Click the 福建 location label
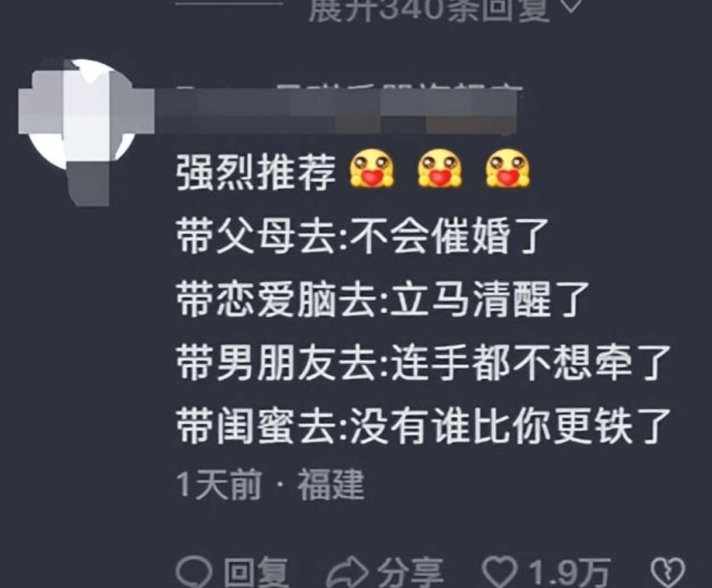 click(x=331, y=485)
